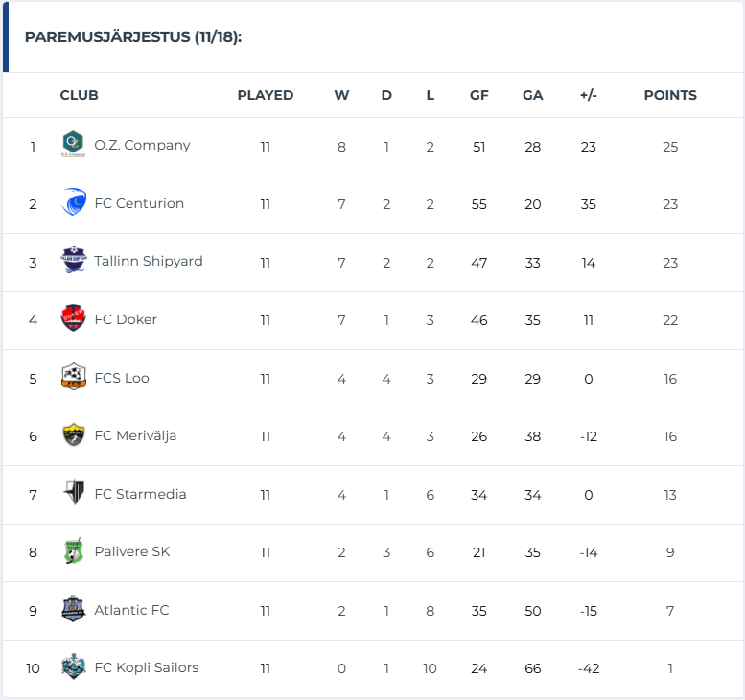This screenshot has width=745, height=700.
Task: Click the GF column header
Action: (479, 96)
